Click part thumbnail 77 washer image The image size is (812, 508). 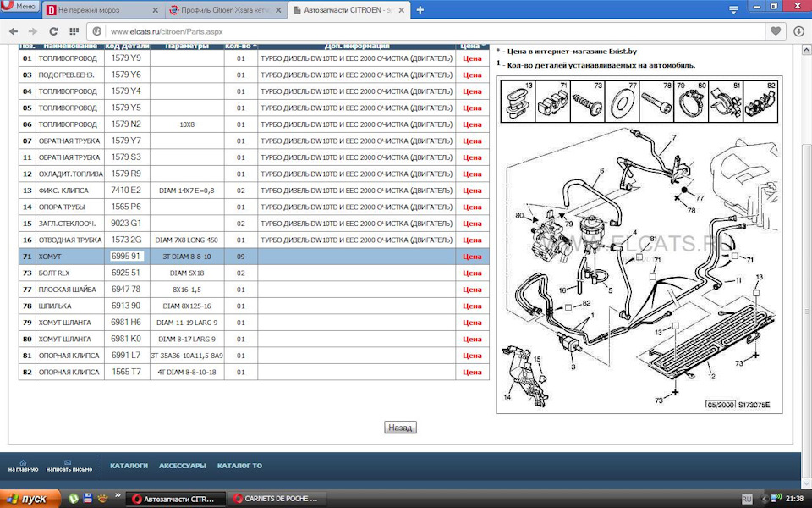(622, 102)
